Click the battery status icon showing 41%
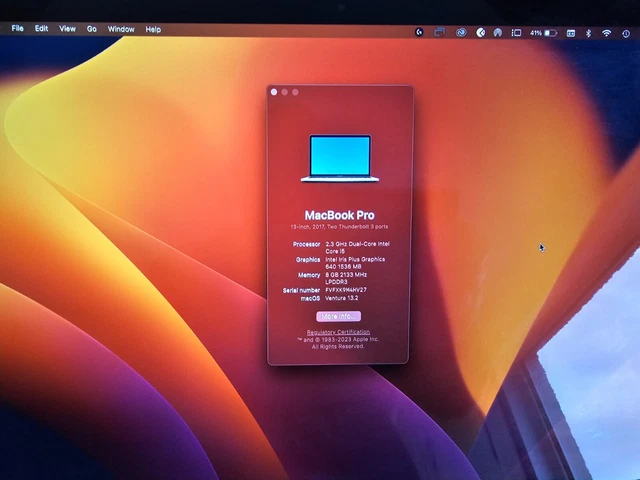The height and width of the screenshot is (480, 640). [544, 33]
